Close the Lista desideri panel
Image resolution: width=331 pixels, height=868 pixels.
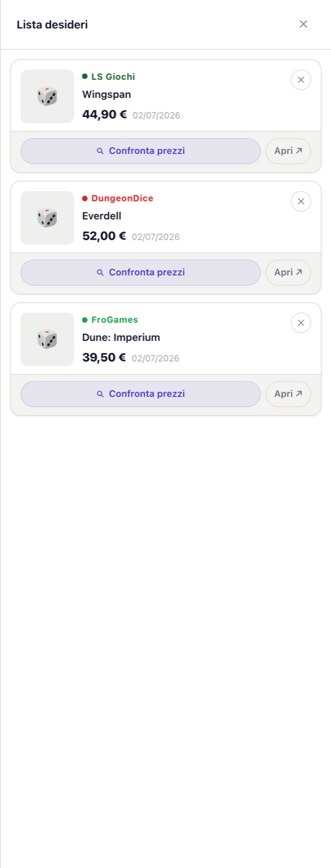tap(303, 24)
